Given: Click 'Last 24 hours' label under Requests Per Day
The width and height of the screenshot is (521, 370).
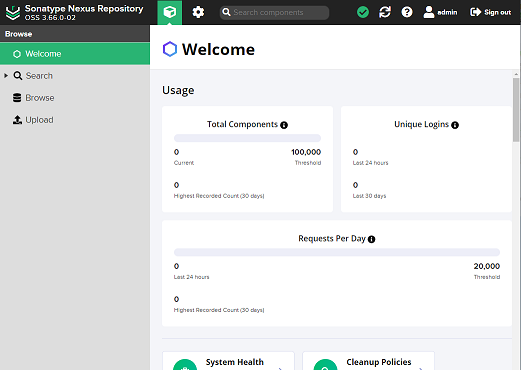Looking at the screenshot, I should pos(191,277).
